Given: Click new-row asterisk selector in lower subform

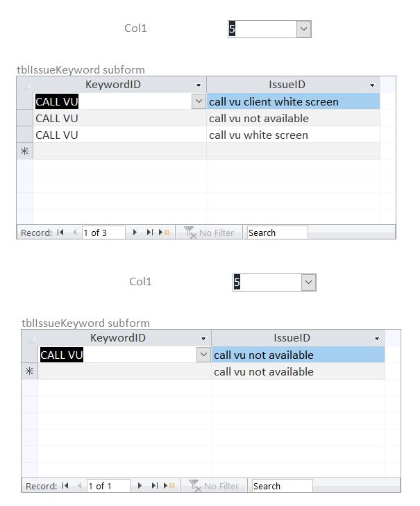Looking at the screenshot, I should [29, 371].
